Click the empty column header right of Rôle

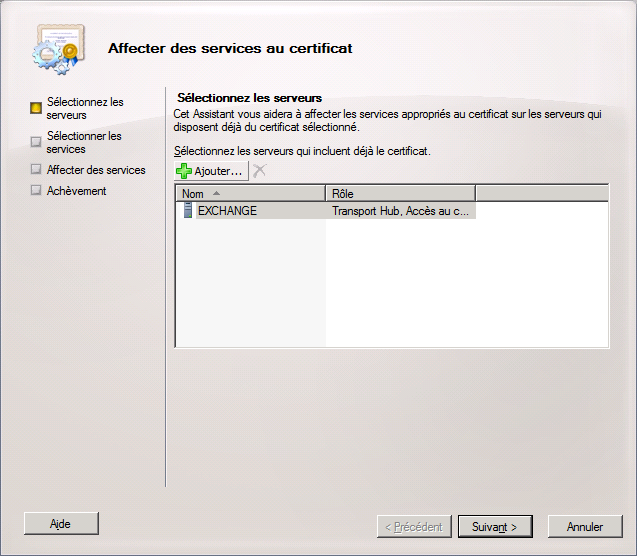541,193
